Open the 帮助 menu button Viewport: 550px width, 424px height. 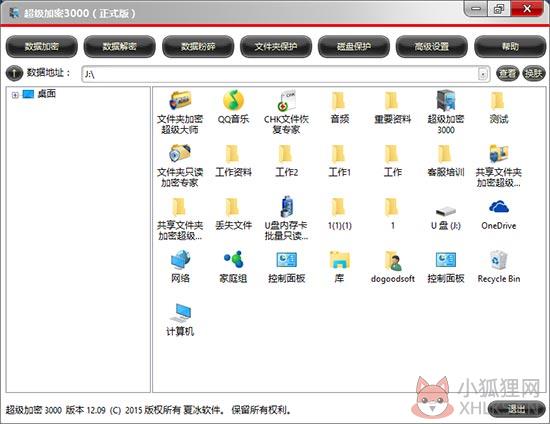point(510,46)
